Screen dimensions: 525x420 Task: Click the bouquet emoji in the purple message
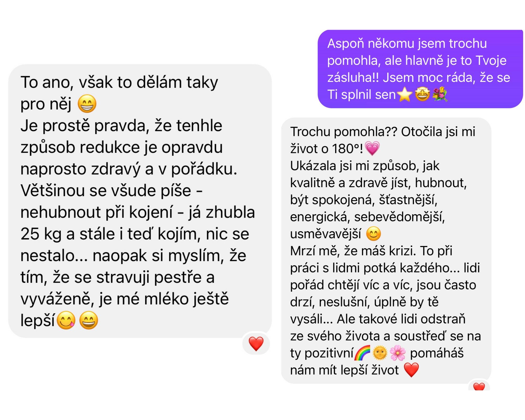tap(440, 94)
